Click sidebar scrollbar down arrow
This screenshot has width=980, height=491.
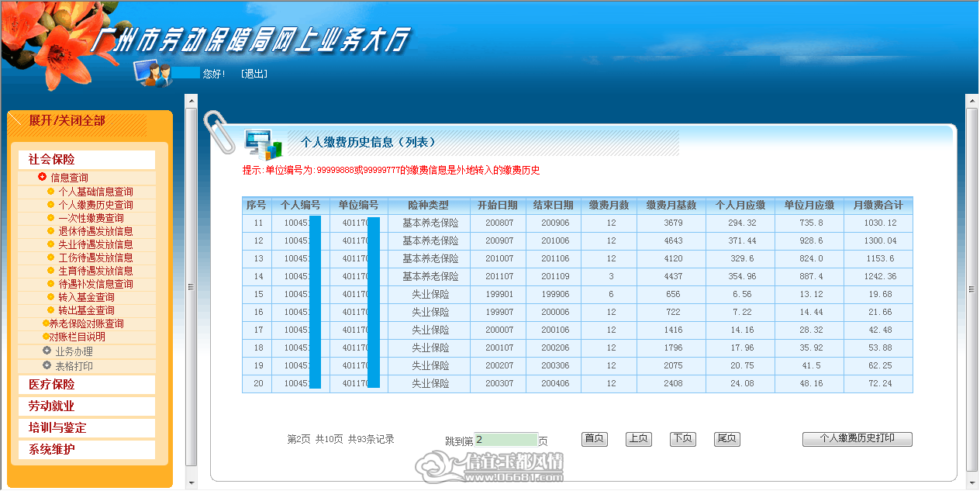(192, 482)
